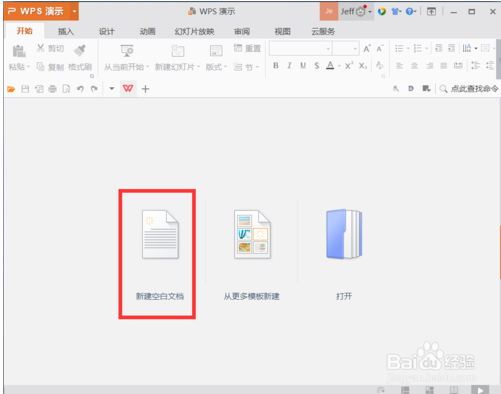This screenshot has height=394, width=501.
Task: Switch to the 设计 tab
Action: 107,31
